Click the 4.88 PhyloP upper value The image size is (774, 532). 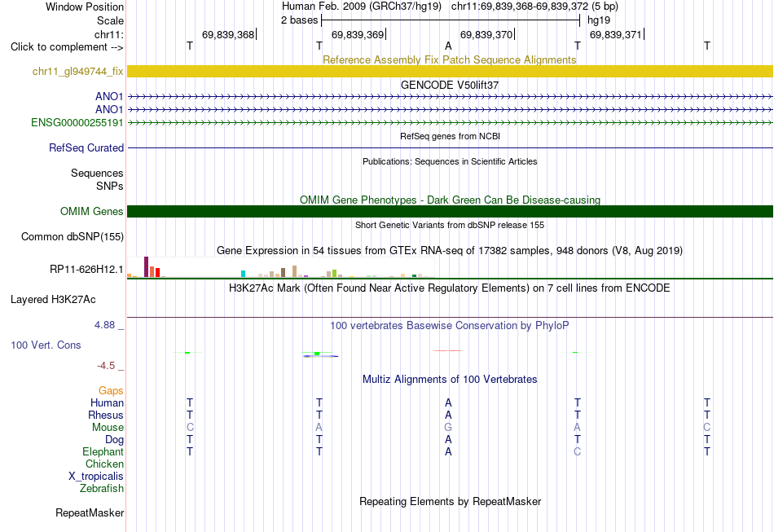click(x=104, y=325)
